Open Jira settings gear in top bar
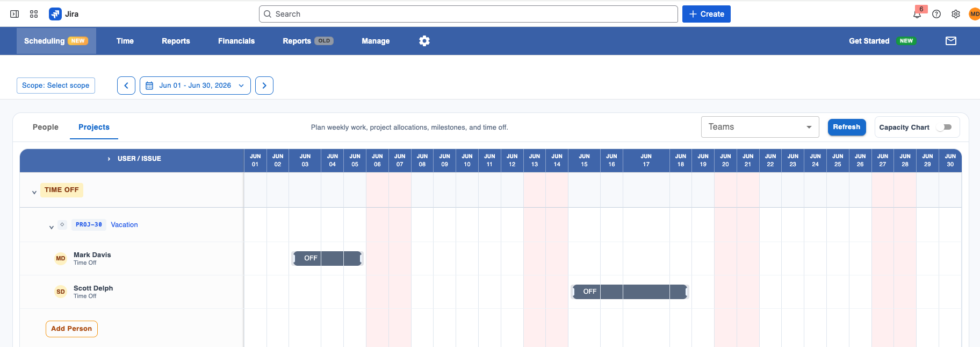980x347 pixels. click(956, 14)
